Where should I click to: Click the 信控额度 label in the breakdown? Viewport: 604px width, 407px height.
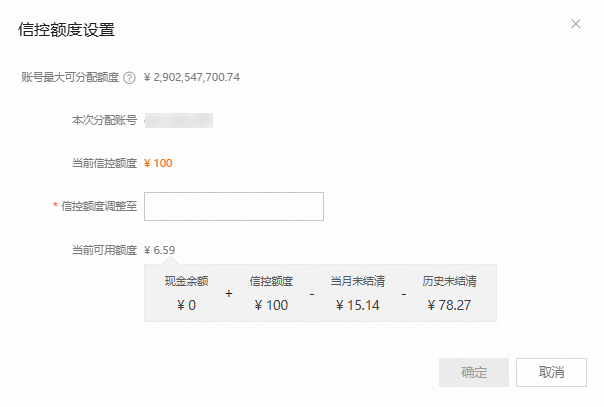coord(271,281)
